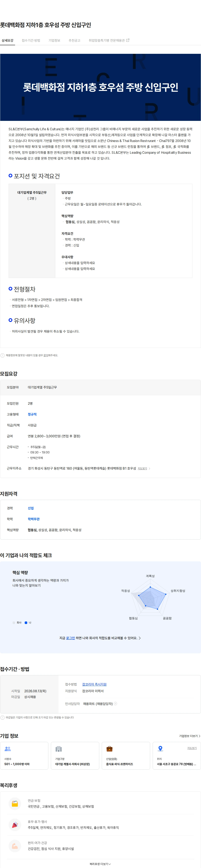
Task: Click the 위치 map pin icon
Action: 160,749
